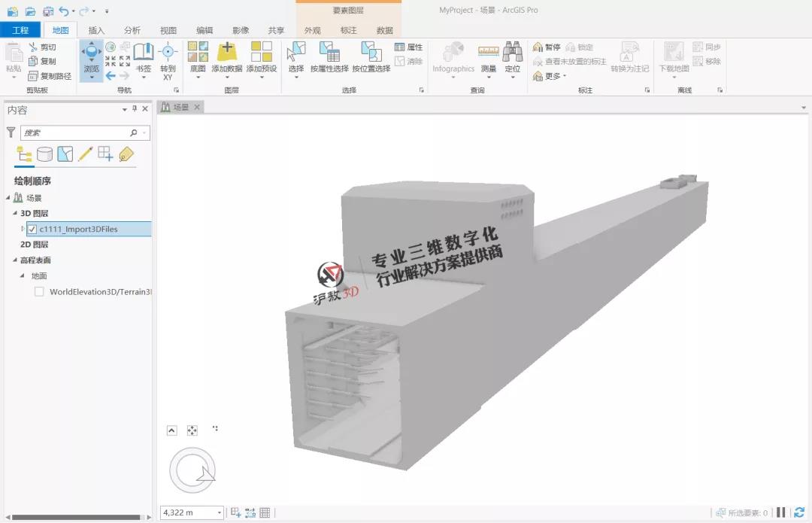Viewport: 812px width, 523px height.
Task: Click View Unplaced labels (查看未放置的标注)
Action: (569, 62)
